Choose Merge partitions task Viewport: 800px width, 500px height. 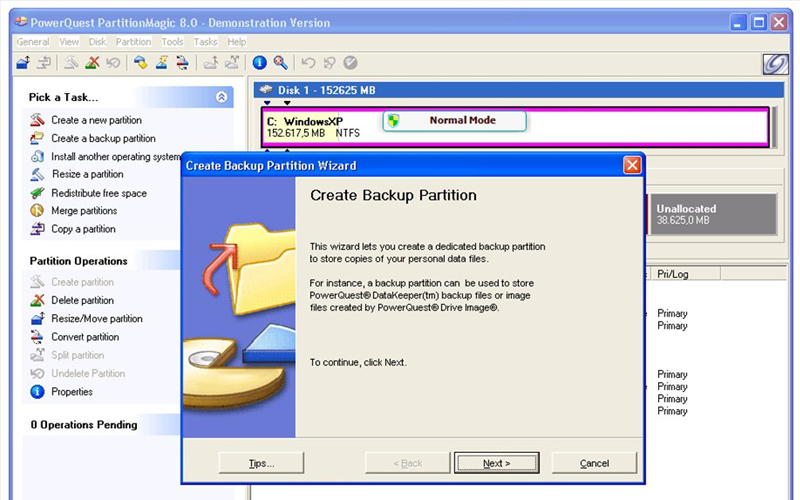[84, 211]
